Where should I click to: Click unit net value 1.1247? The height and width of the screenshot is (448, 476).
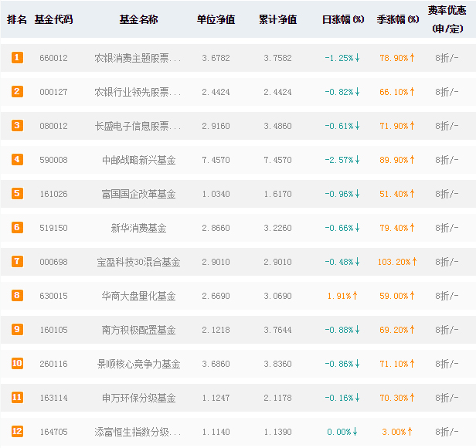point(216,398)
